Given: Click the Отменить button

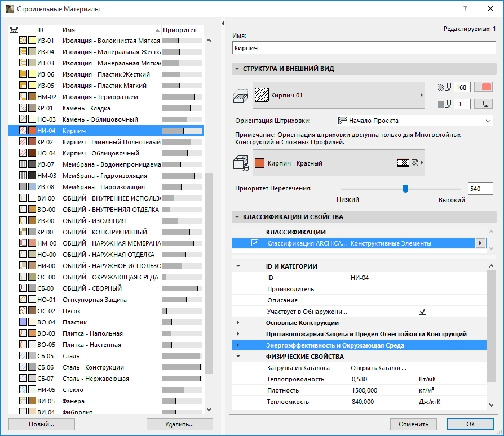Looking at the screenshot, I should pos(413,424).
